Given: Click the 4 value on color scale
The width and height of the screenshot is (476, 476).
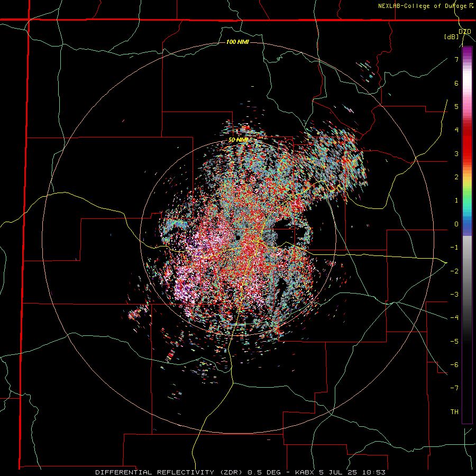Looking at the screenshot, I should 456,130.
